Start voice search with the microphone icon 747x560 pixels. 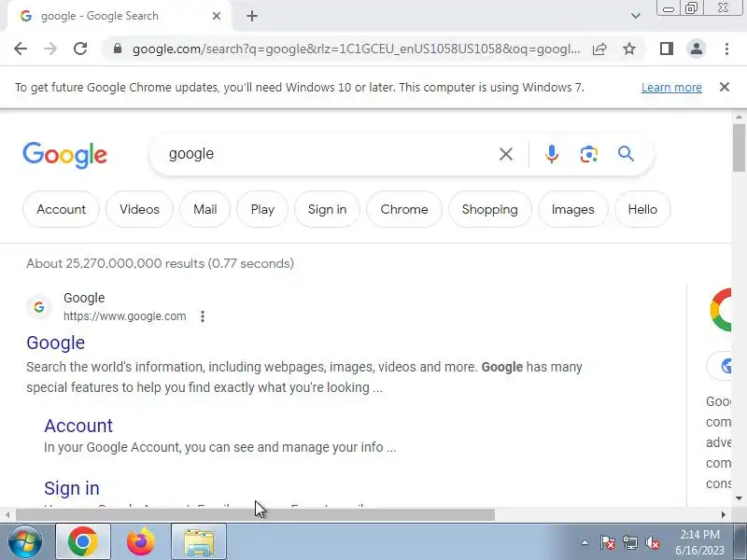[x=552, y=154]
